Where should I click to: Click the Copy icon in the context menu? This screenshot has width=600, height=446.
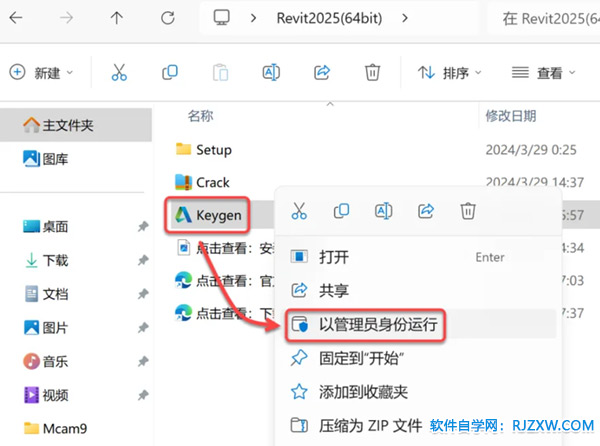pyautogui.click(x=341, y=211)
